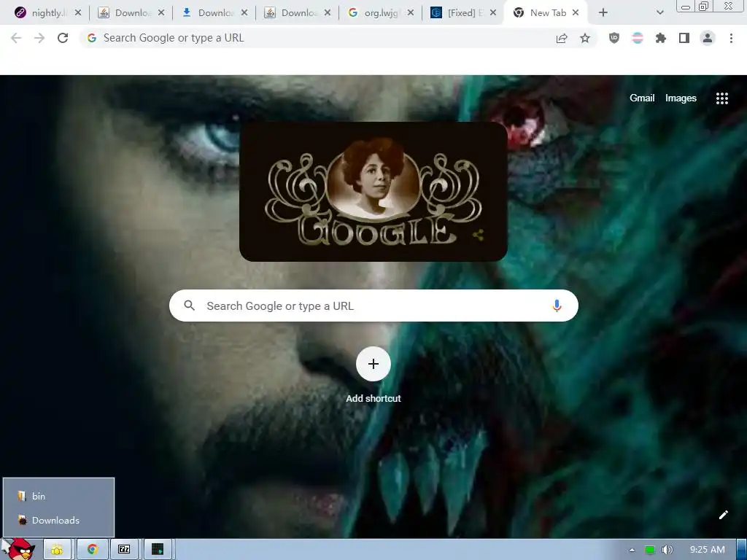Screen dimensions: 747x560
Task: Open the 7-Zip taskbar icon
Action: [x=124, y=550]
